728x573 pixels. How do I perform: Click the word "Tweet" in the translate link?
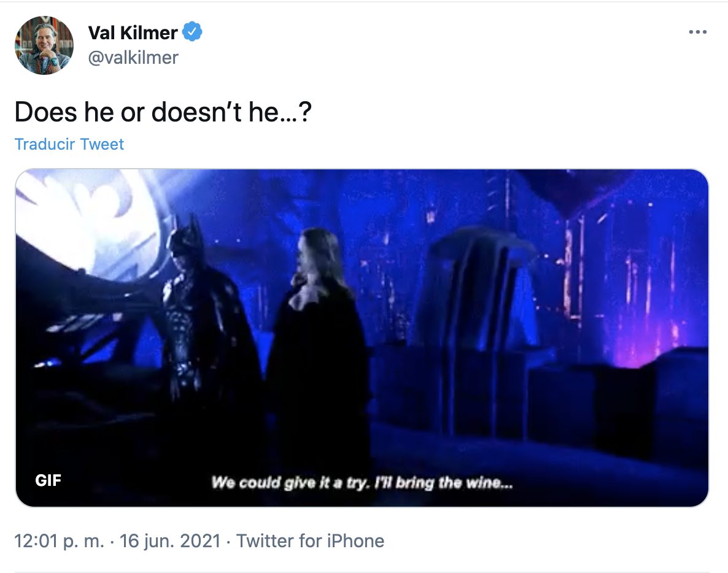[103, 144]
